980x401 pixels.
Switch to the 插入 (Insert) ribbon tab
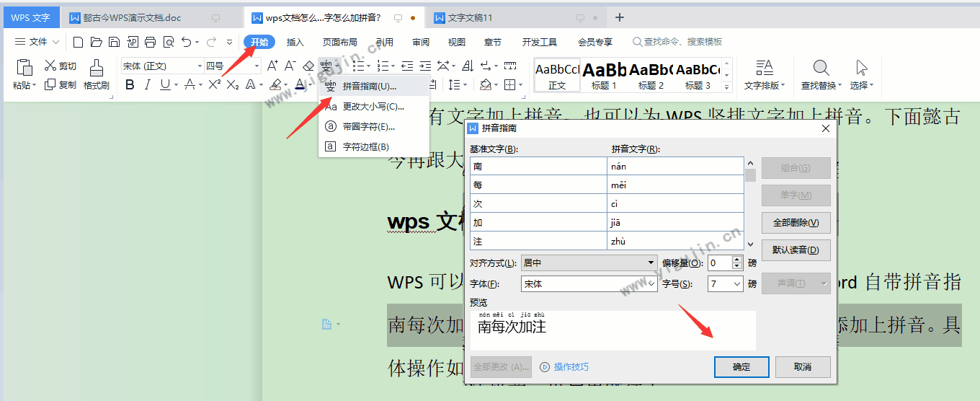pos(295,42)
